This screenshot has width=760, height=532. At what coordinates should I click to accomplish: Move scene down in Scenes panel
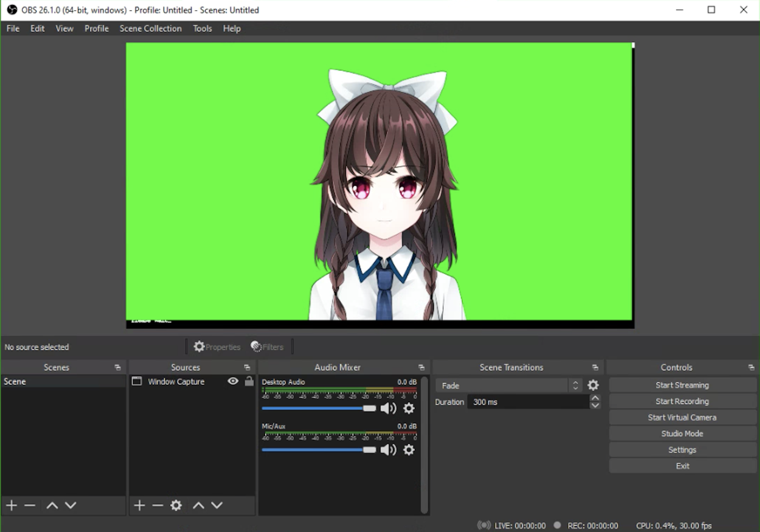(70, 505)
